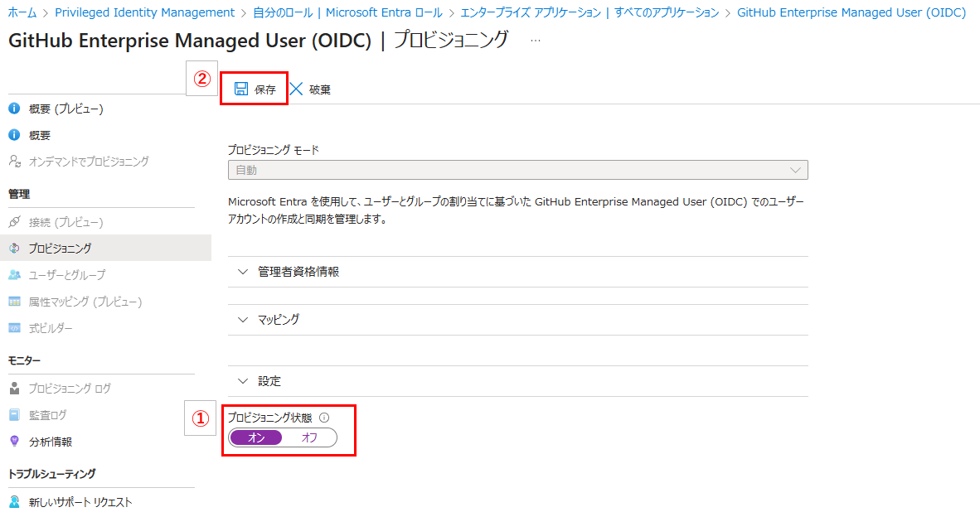Switch provisioning status to オフ

click(309, 437)
